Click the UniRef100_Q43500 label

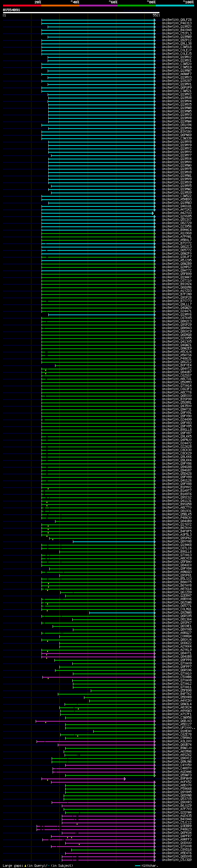(177, 406)
